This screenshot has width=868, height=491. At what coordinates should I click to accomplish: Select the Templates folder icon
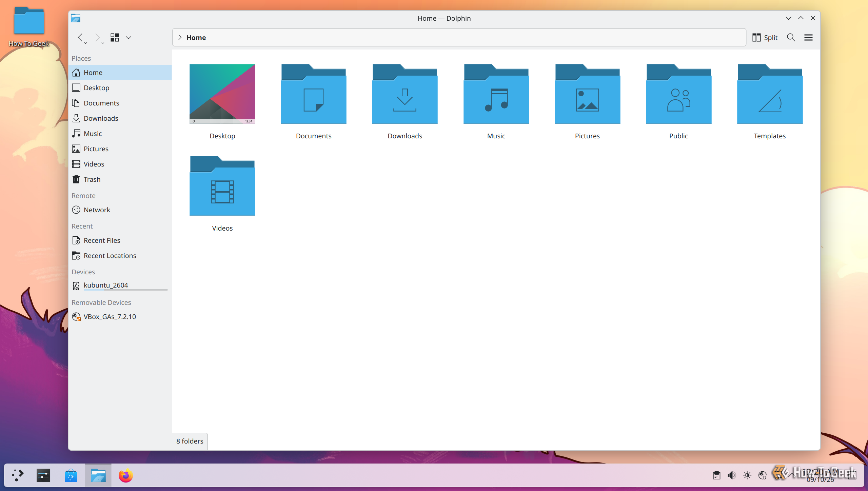click(770, 94)
